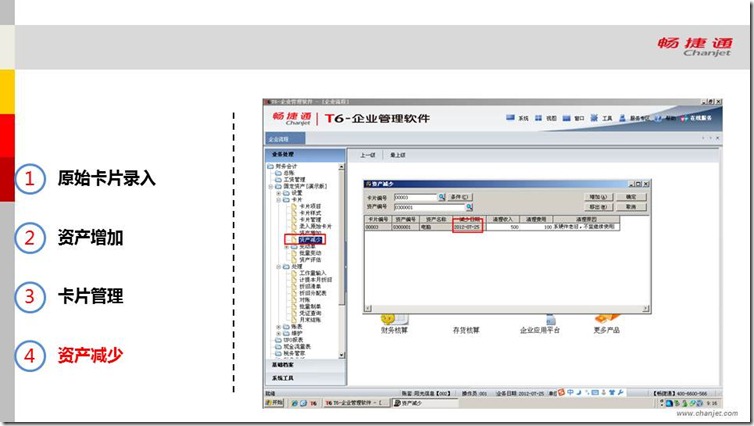Open the 工具 menu icon
This screenshot has height=426, width=754.
(x=594, y=118)
